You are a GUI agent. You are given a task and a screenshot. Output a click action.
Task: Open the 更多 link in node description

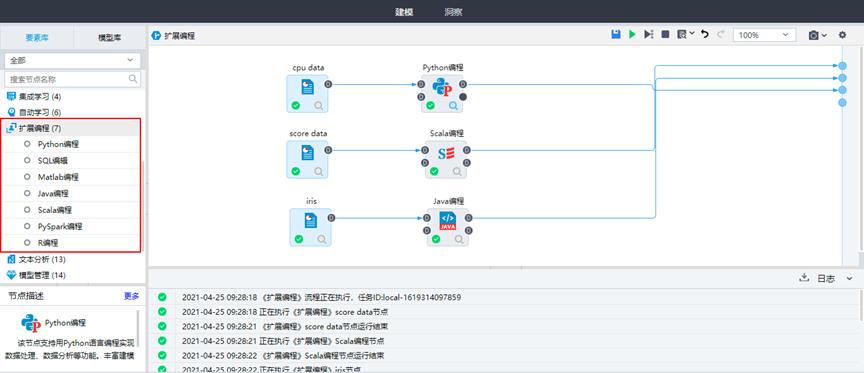pyautogui.click(x=131, y=296)
